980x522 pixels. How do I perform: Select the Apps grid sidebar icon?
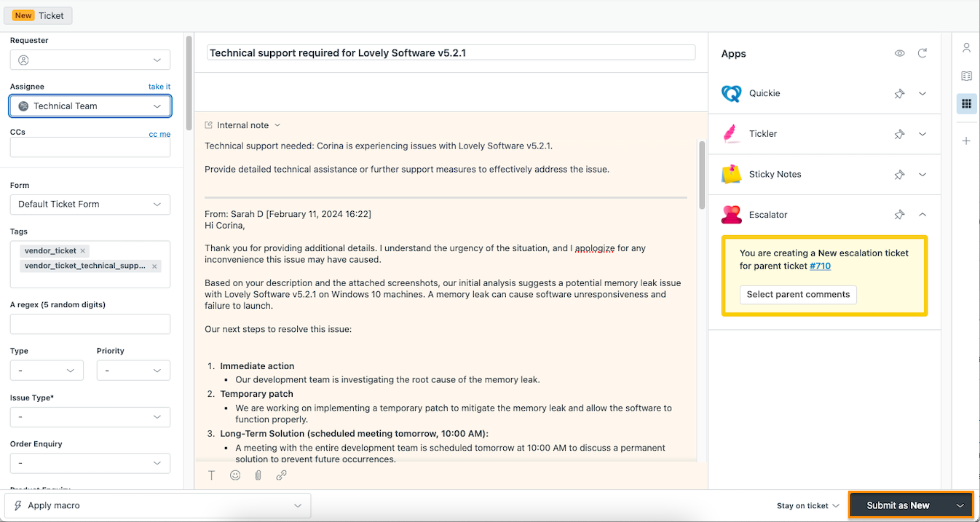[x=967, y=103]
